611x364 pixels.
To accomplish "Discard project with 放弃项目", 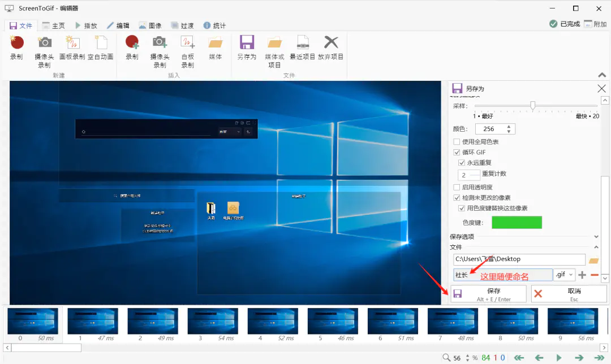I will tap(331, 47).
